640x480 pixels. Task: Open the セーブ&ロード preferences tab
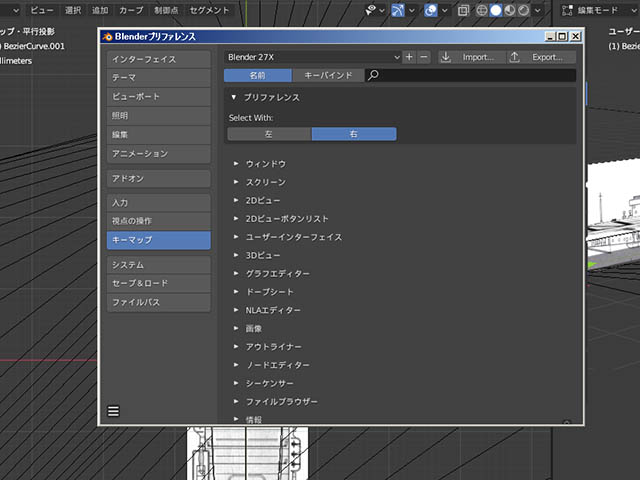(159, 283)
